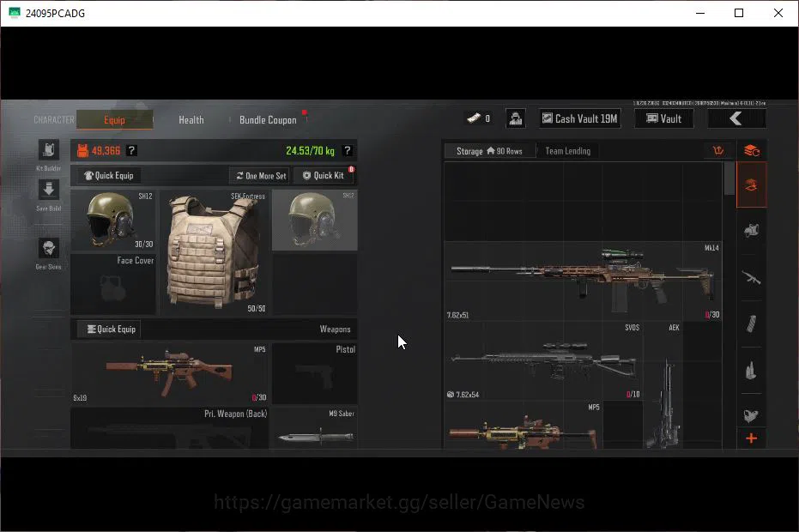Open Cash Vault 19M
This screenshot has height=532, width=799.
click(x=580, y=118)
